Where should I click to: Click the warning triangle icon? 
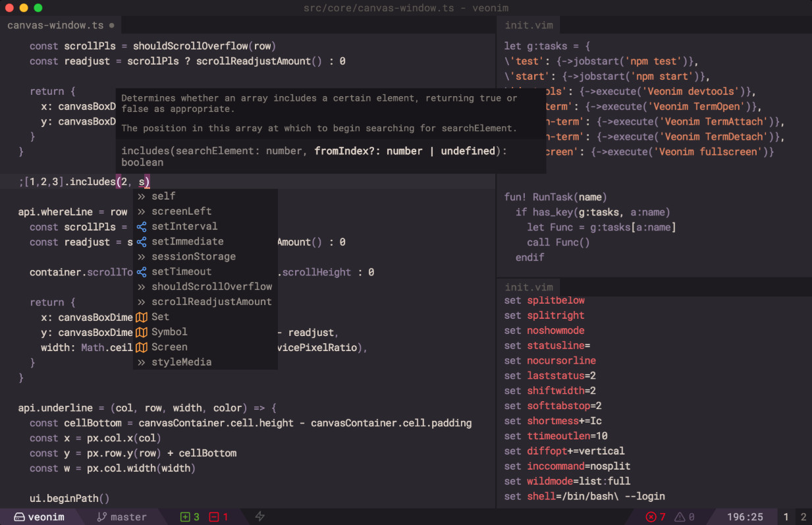pos(680,517)
